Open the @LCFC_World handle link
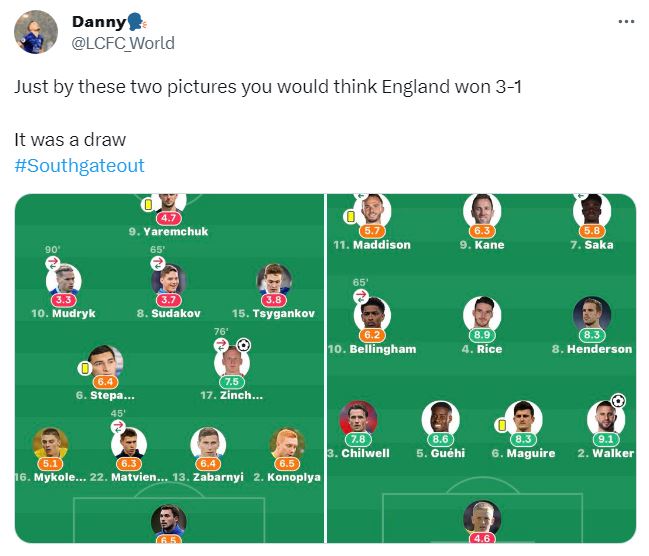This screenshot has width=649, height=556. coord(123,43)
